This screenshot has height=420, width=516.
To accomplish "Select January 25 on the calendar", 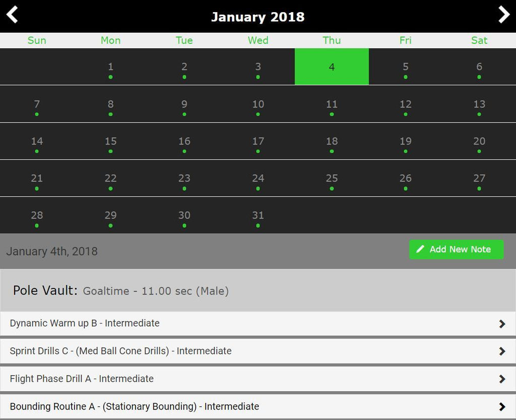I will [332, 178].
